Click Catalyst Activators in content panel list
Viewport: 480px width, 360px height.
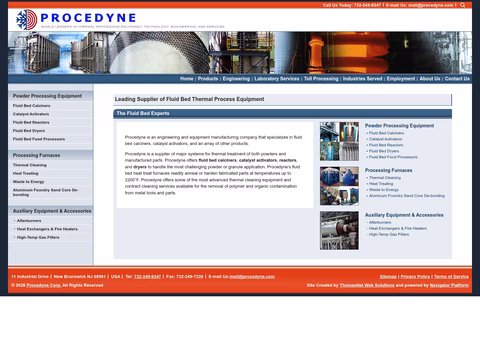point(386,139)
